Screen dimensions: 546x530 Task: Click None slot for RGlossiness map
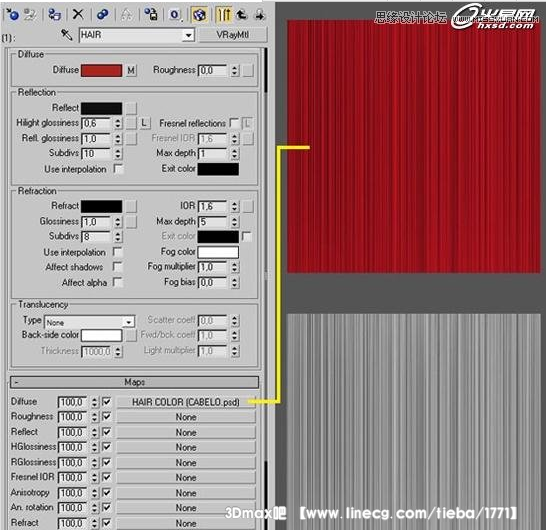pyautogui.click(x=186, y=462)
